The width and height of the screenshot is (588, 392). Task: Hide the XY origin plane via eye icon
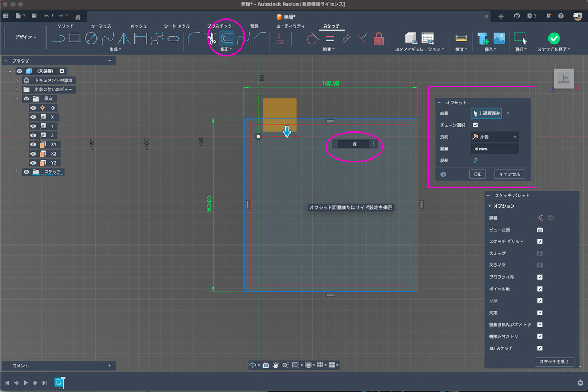pyautogui.click(x=33, y=145)
